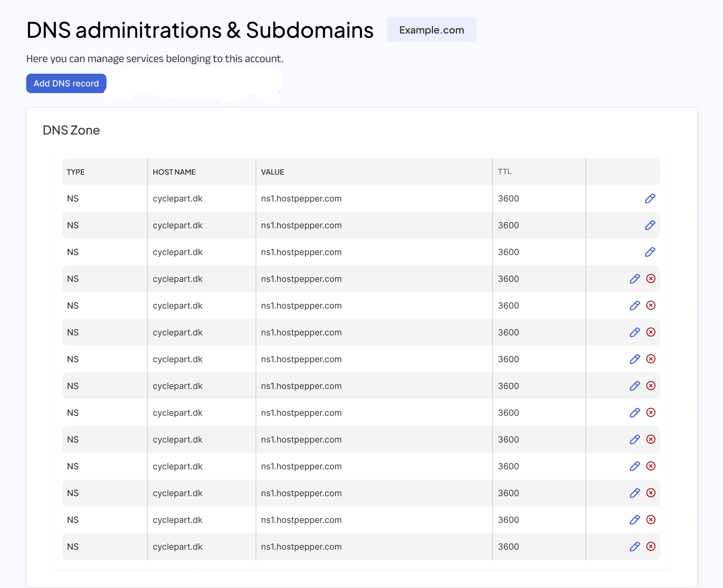
Task: Click the first row's ns1.hostpepper.com value
Action: tap(301, 199)
